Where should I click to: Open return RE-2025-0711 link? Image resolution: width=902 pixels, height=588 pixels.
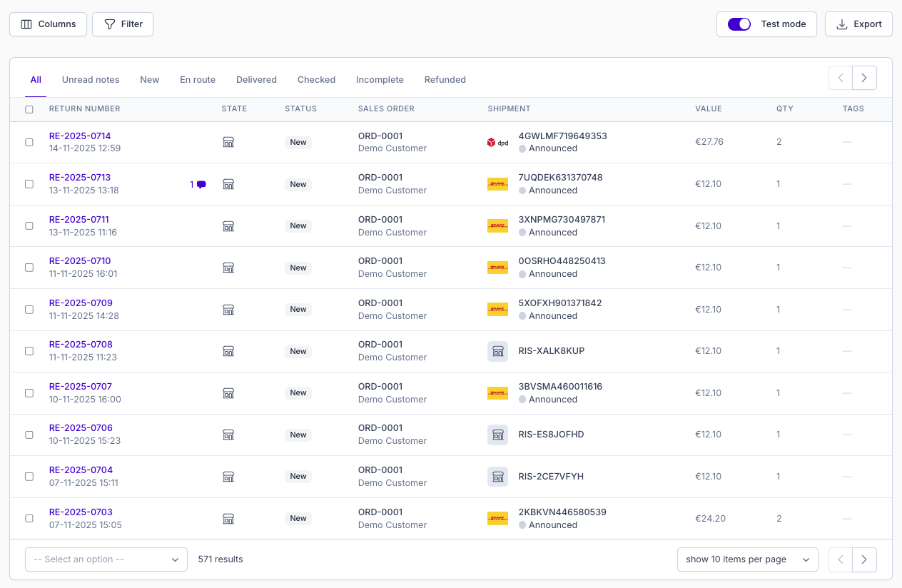coord(79,219)
